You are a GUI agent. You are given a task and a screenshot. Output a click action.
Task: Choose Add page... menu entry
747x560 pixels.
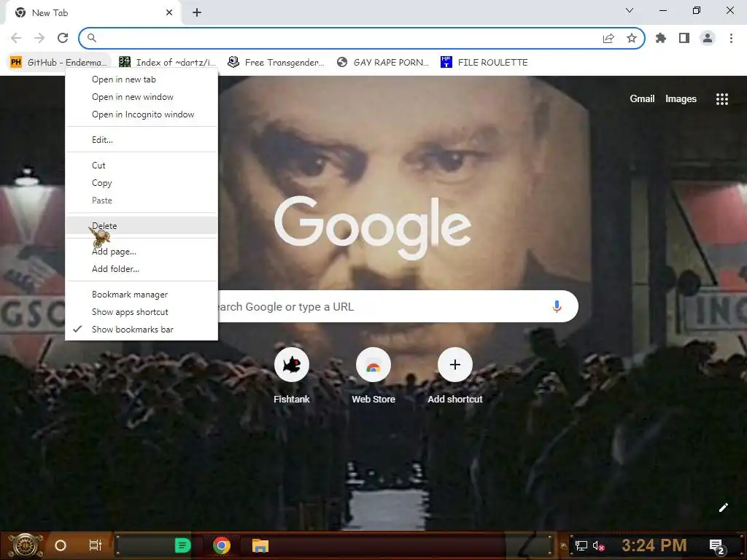pos(142,252)
